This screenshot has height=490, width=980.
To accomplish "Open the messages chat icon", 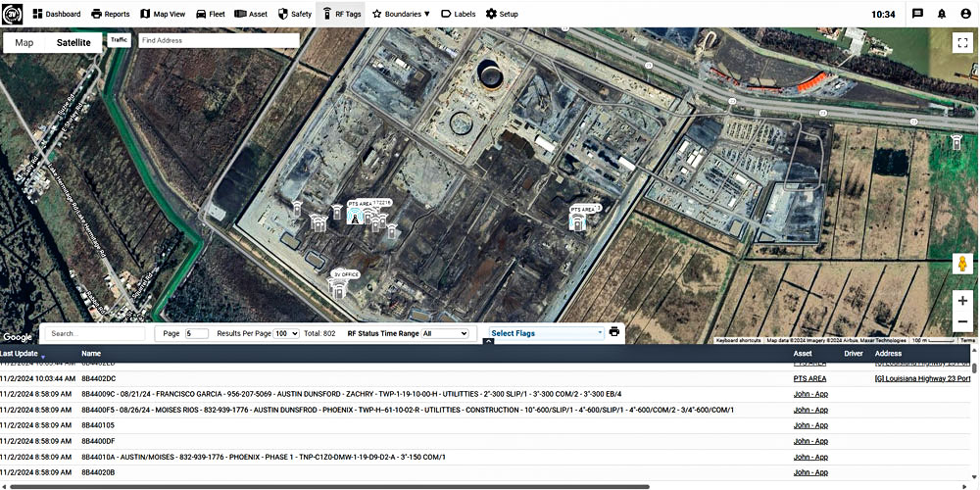I will point(917,14).
